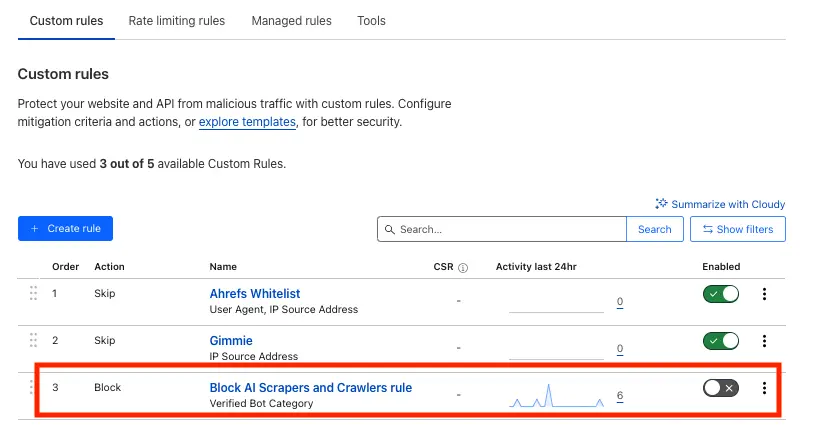The width and height of the screenshot is (814, 432).
Task: Click the filter arrows icon in Show filters
Action: coord(708,229)
